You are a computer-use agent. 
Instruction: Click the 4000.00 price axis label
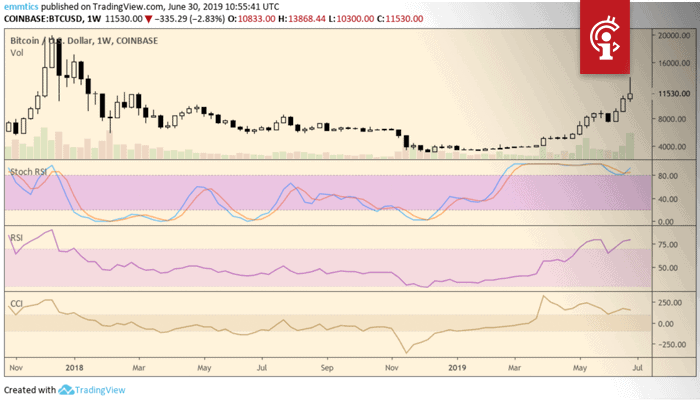pyautogui.click(x=671, y=146)
